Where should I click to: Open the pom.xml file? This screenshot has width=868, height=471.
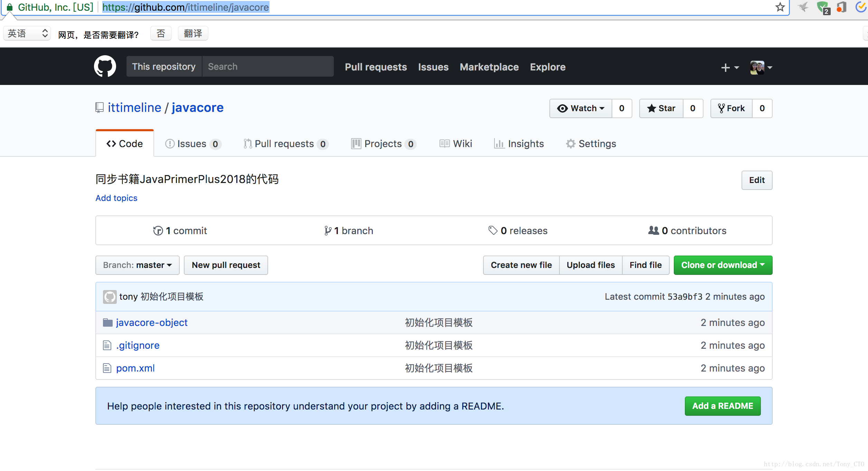pos(135,368)
